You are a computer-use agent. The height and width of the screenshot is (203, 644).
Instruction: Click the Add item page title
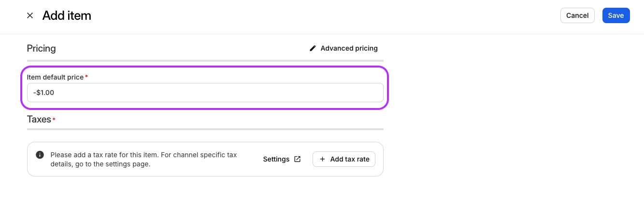pyautogui.click(x=67, y=15)
